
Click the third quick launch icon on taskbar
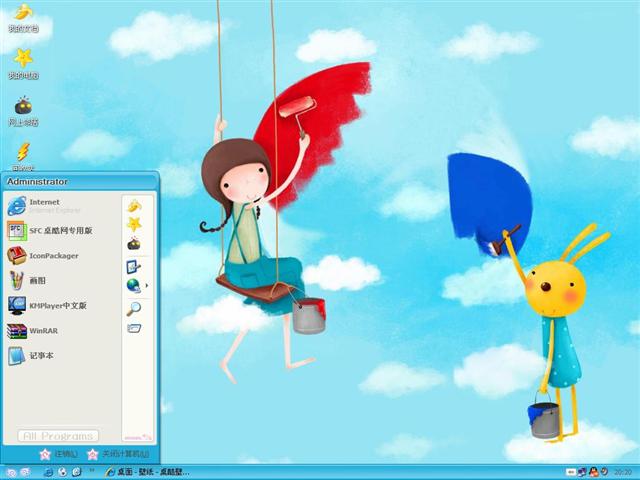77,472
